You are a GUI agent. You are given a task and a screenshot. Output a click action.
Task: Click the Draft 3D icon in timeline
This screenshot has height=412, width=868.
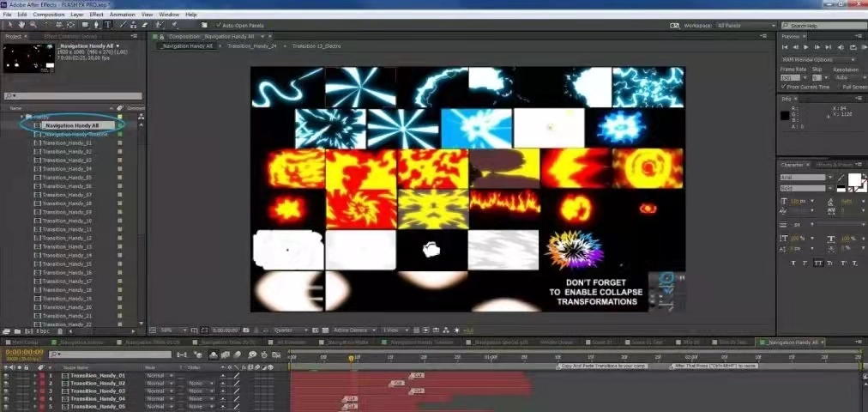[x=199, y=354]
